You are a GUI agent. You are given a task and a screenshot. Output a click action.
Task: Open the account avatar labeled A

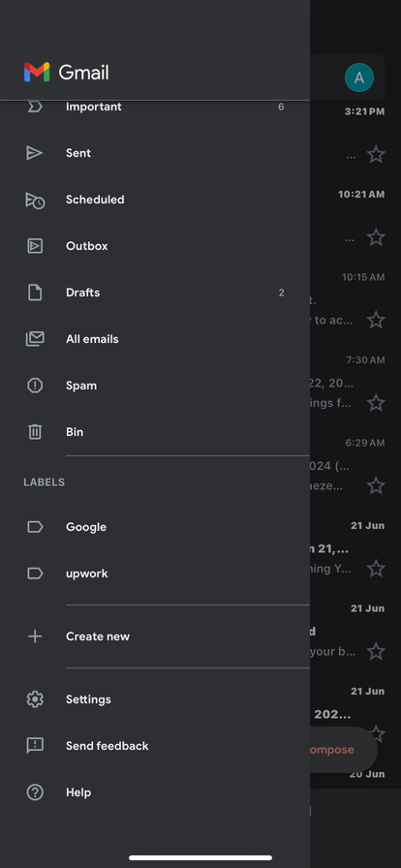359,77
